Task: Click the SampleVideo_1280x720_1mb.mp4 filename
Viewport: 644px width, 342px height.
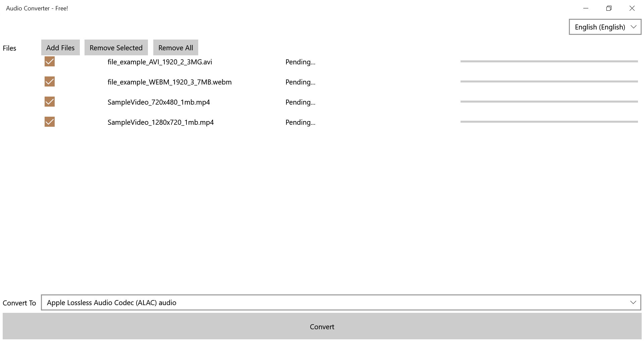Action: [160, 122]
